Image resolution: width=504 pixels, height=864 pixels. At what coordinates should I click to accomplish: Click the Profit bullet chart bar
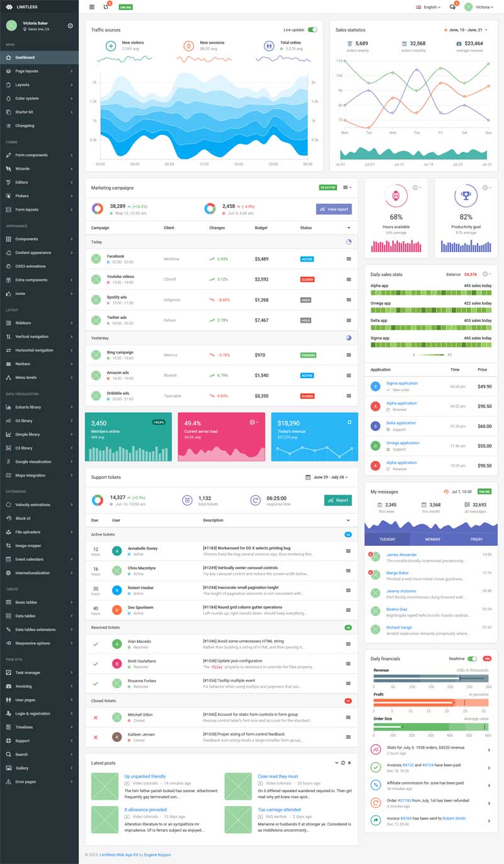[x=431, y=702]
